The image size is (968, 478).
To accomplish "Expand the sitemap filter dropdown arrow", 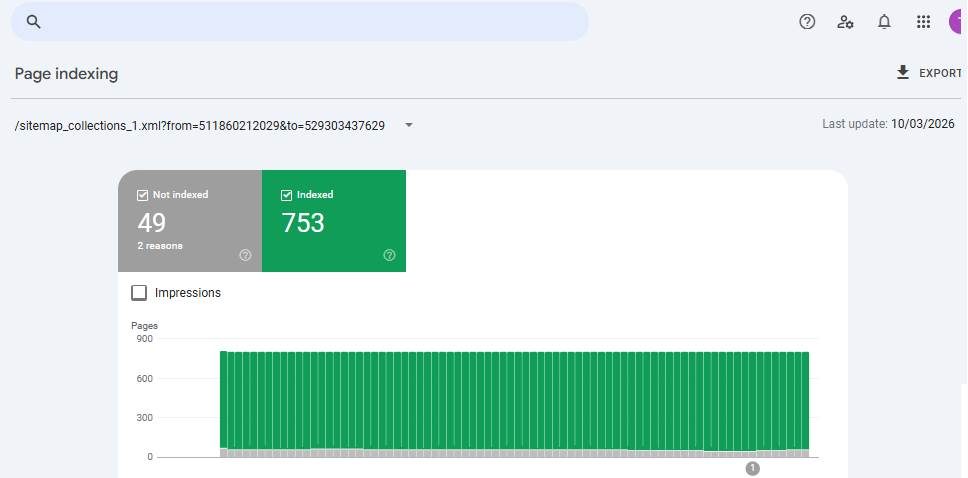I will point(409,125).
